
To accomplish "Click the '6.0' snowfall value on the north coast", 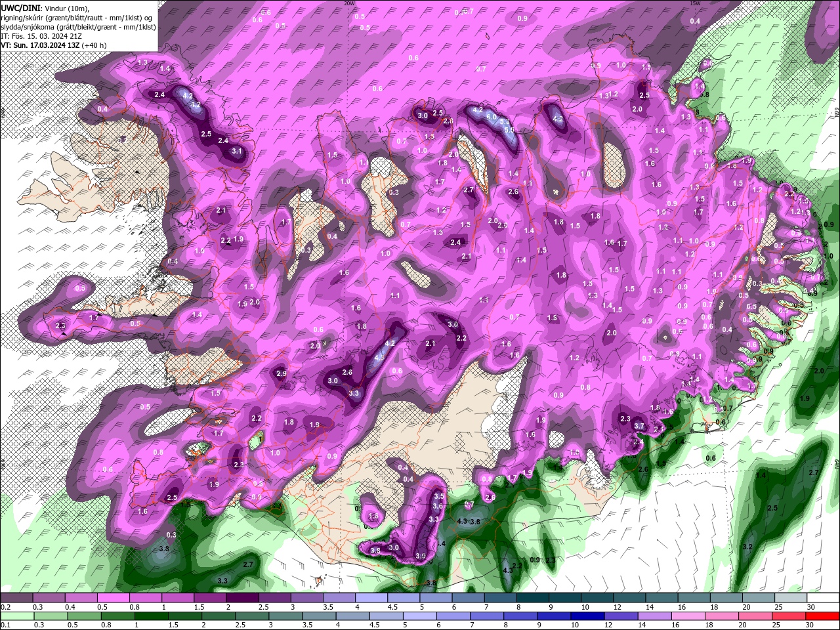I will click(x=491, y=116).
